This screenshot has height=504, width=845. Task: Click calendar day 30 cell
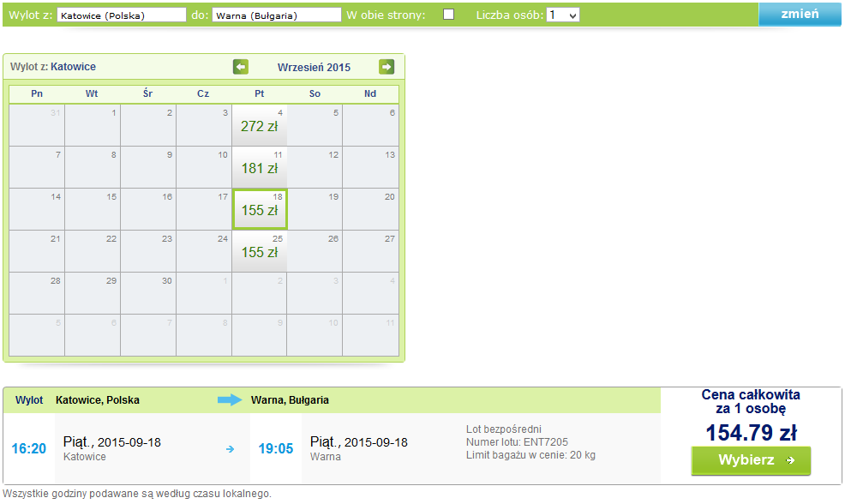tap(148, 293)
